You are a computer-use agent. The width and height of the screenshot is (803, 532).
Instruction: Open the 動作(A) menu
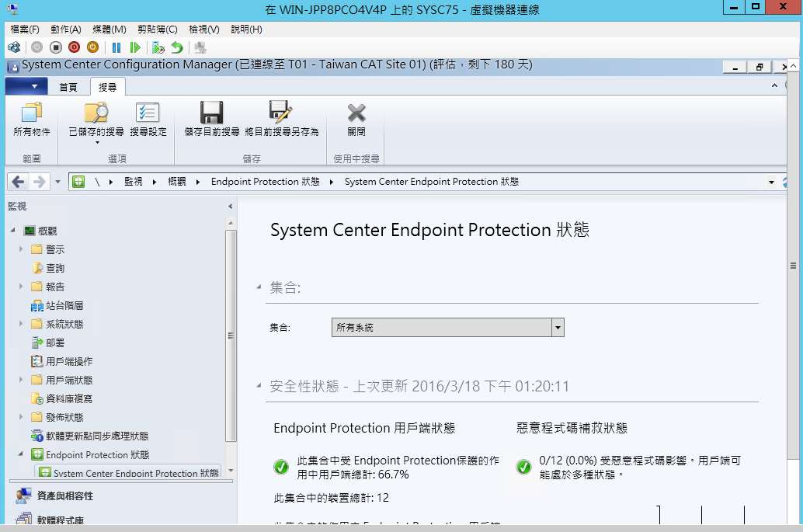65,30
